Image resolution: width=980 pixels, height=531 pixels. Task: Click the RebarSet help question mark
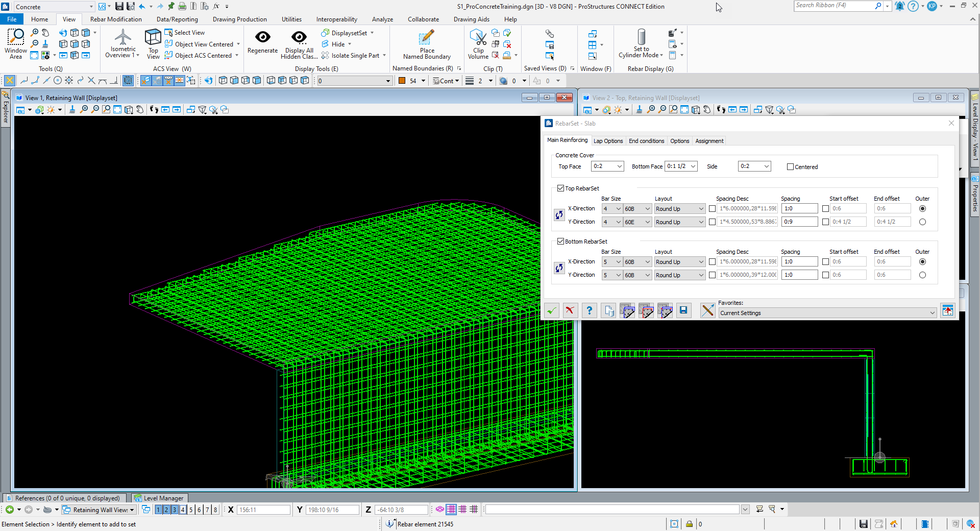pos(589,310)
